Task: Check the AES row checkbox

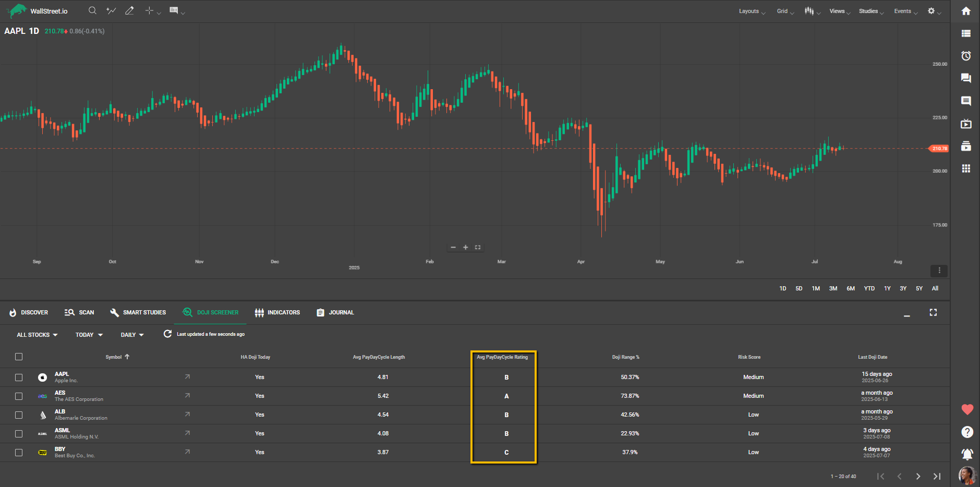Action: [x=19, y=396]
